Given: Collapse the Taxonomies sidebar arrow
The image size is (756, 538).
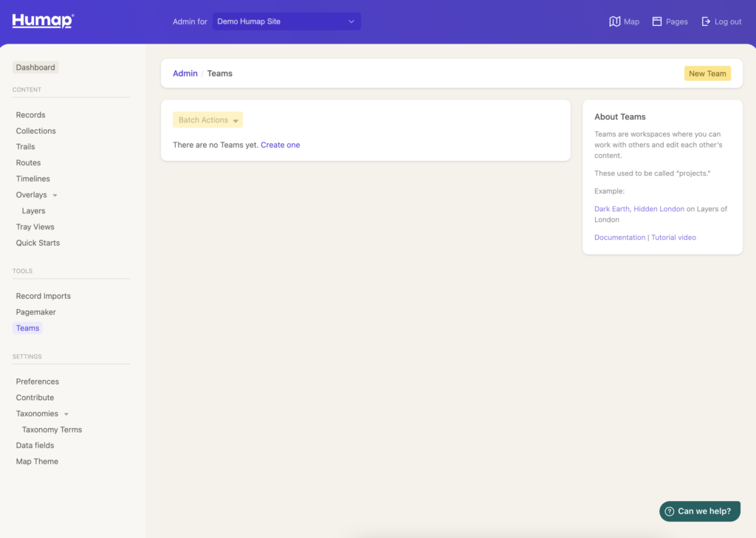Looking at the screenshot, I should [x=66, y=414].
